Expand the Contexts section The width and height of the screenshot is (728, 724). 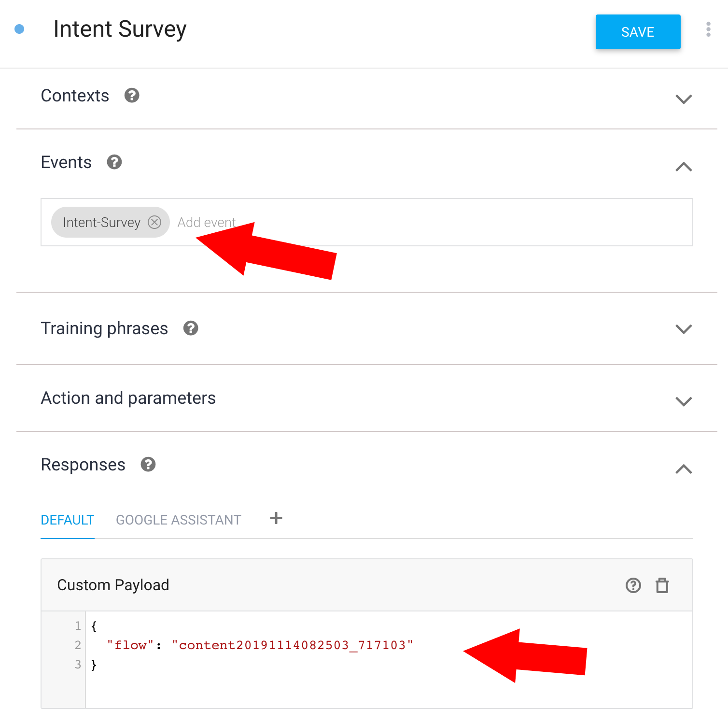click(x=684, y=99)
